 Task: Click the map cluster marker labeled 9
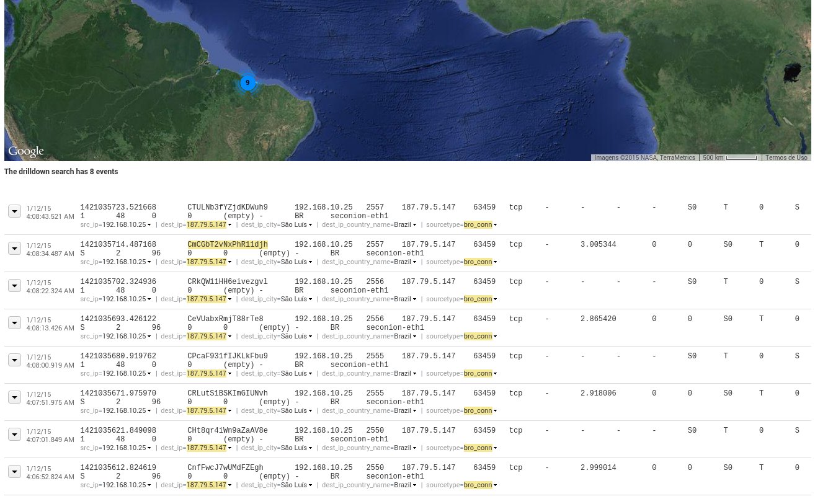(247, 82)
